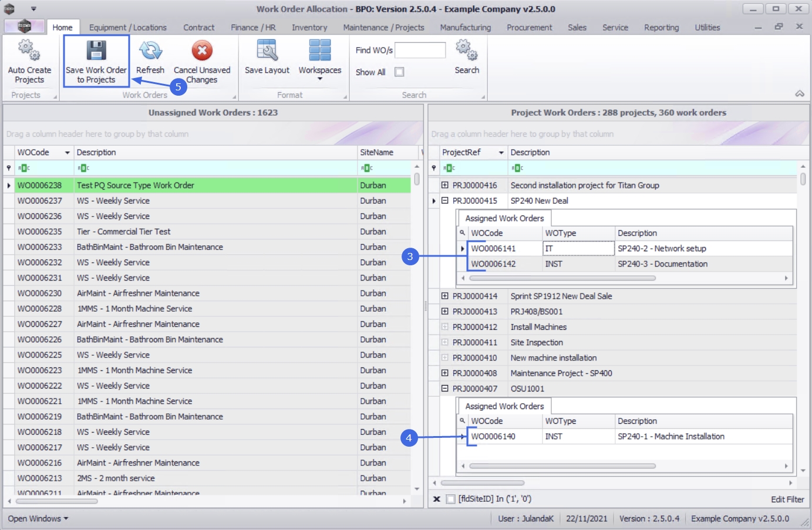Go to the Finance / HR tab
Screen dimensions: 812x530
pos(253,27)
